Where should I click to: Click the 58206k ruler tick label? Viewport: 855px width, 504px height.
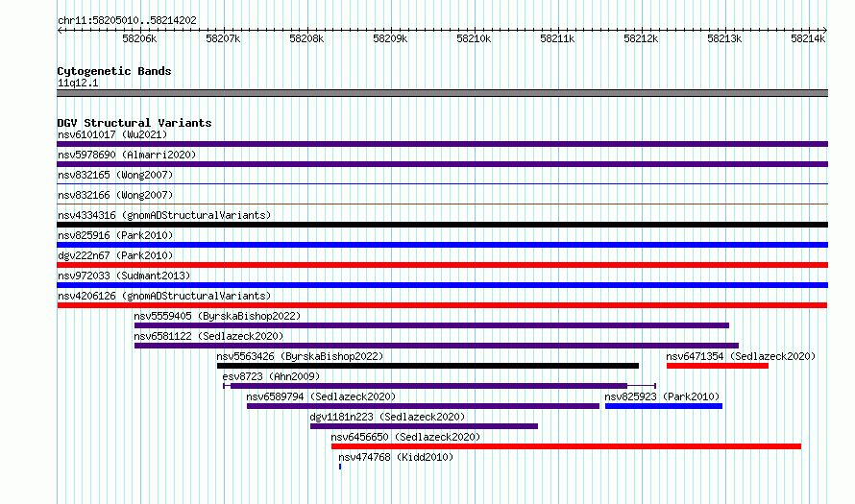coord(139,38)
